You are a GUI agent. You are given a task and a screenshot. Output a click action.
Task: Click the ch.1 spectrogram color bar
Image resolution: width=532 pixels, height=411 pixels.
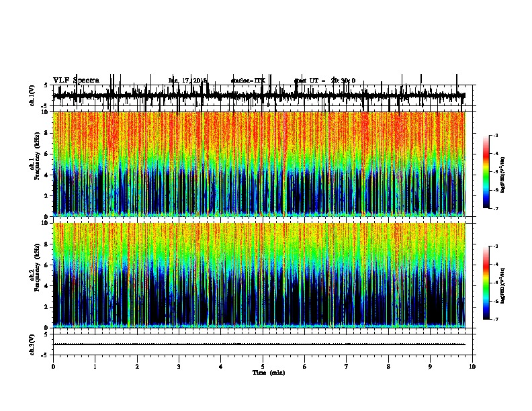[486, 172]
